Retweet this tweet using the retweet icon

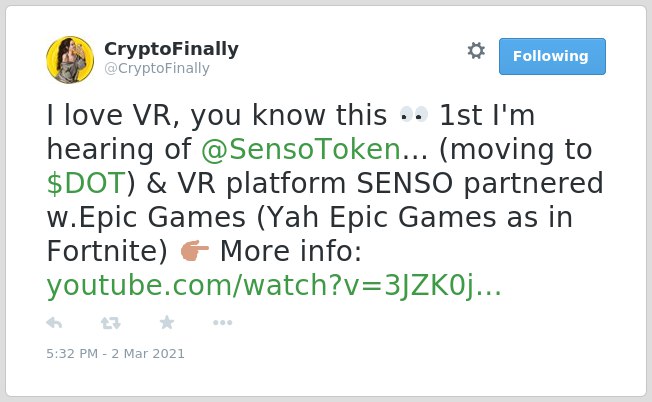click(x=111, y=323)
